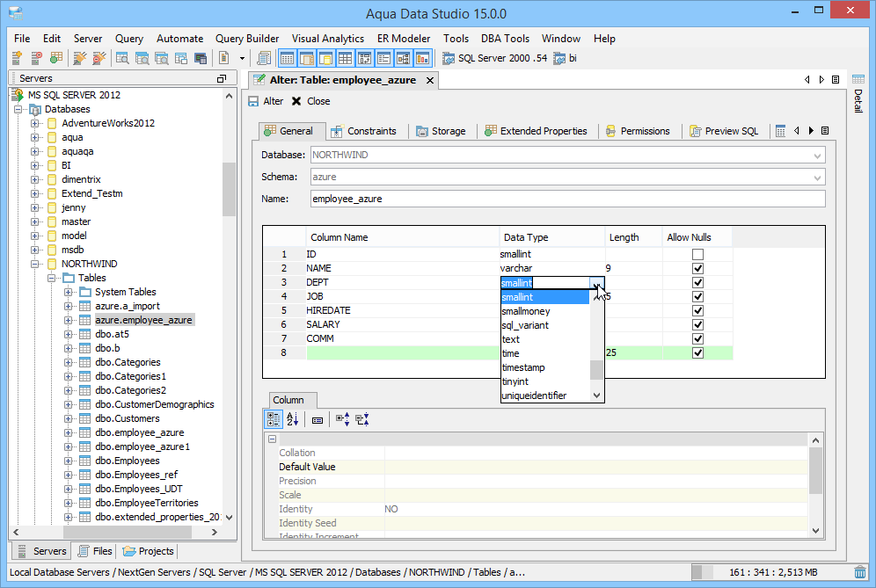Switch to the Constraints tab
This screenshot has height=588, width=876.
[364, 131]
